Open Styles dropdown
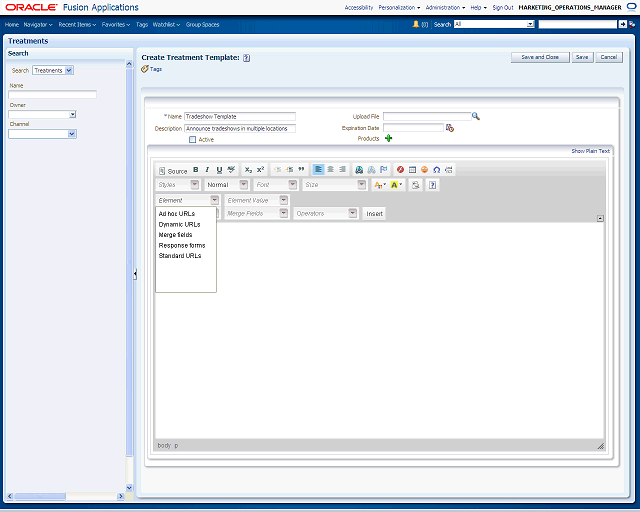 (195, 185)
